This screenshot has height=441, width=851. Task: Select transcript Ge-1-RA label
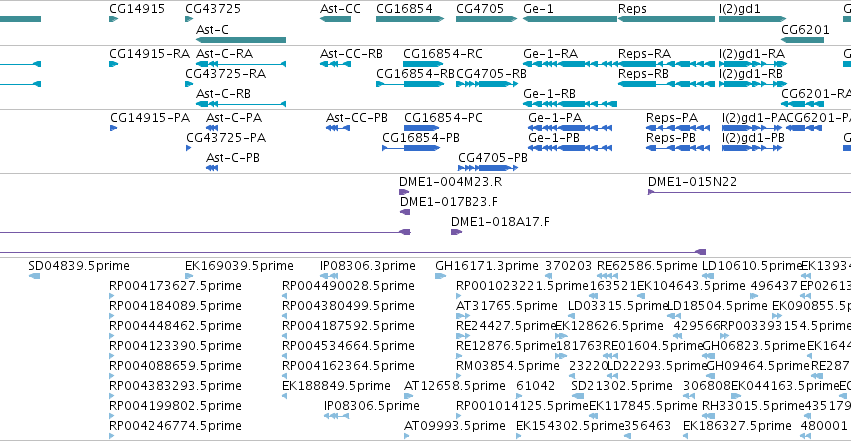pos(550,54)
